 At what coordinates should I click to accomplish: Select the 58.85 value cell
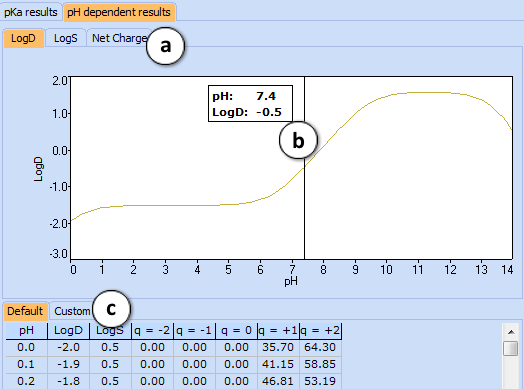(x=320, y=364)
